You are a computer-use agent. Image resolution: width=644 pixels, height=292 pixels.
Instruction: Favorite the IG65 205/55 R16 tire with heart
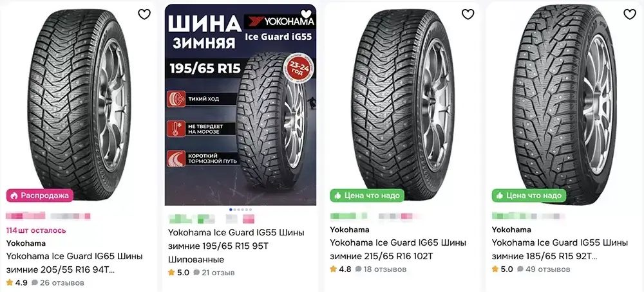[x=144, y=14]
